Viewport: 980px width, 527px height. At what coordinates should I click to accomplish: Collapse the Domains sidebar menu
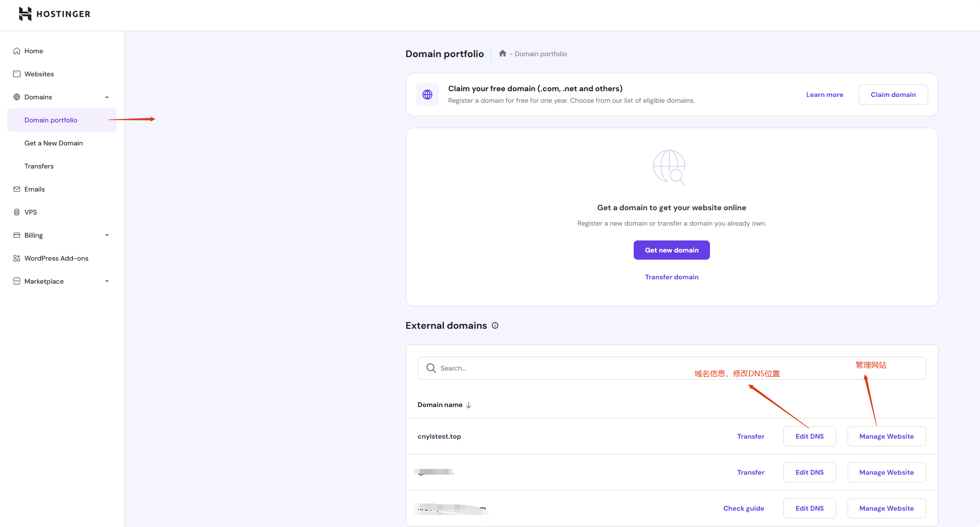[x=107, y=97]
